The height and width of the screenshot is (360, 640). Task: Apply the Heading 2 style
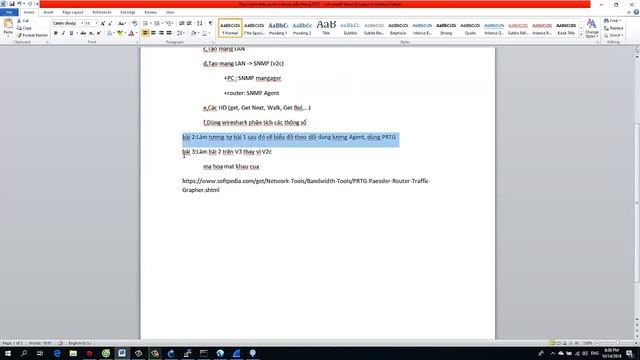click(302, 28)
